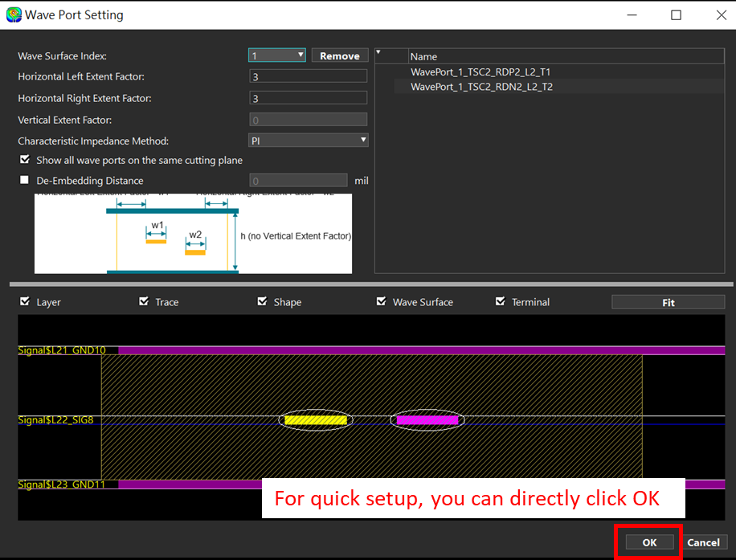The height and width of the screenshot is (560, 736).
Task: Click the extent factor diagram image
Action: (193, 233)
